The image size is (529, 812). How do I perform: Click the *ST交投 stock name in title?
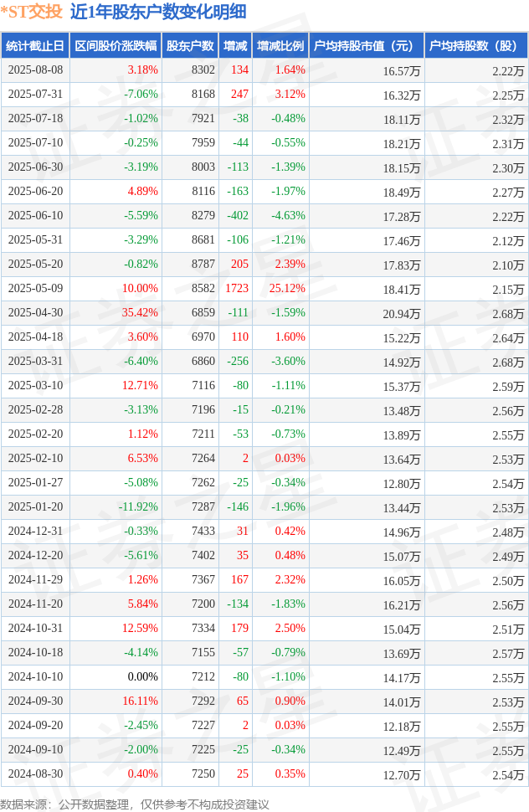click(x=31, y=12)
